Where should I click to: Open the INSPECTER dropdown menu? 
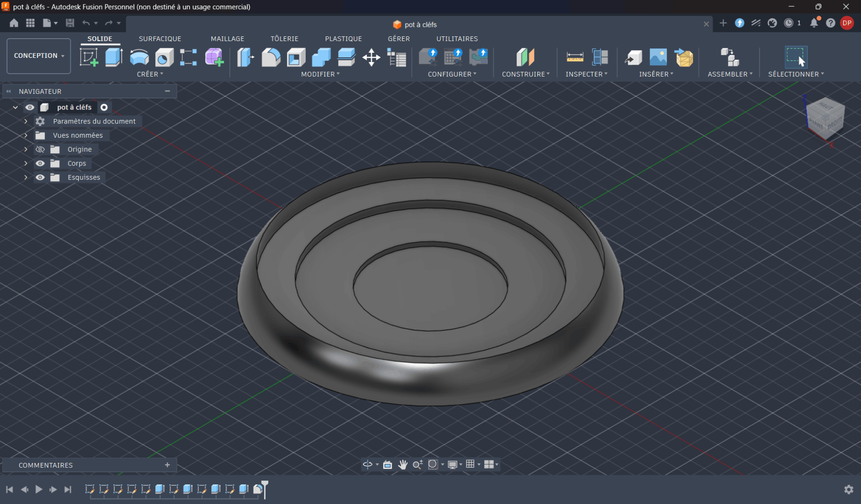coord(586,74)
